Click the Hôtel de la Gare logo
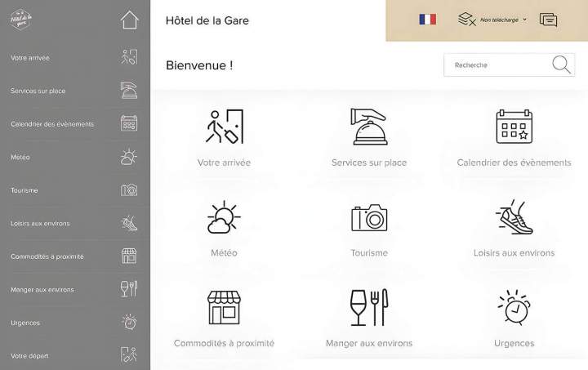588x370 pixels. (x=21, y=20)
